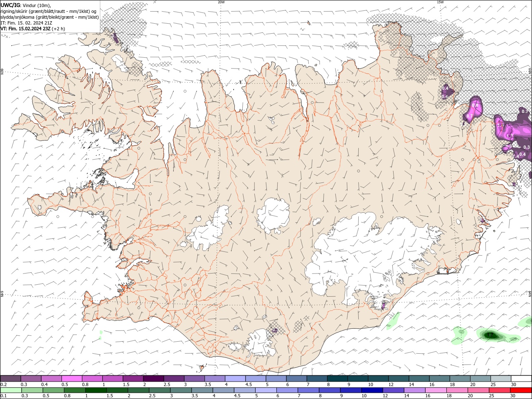Click the lower legend swatch between 0.5 and 0.8
Screen dimensions: 532x399
tap(53, 390)
